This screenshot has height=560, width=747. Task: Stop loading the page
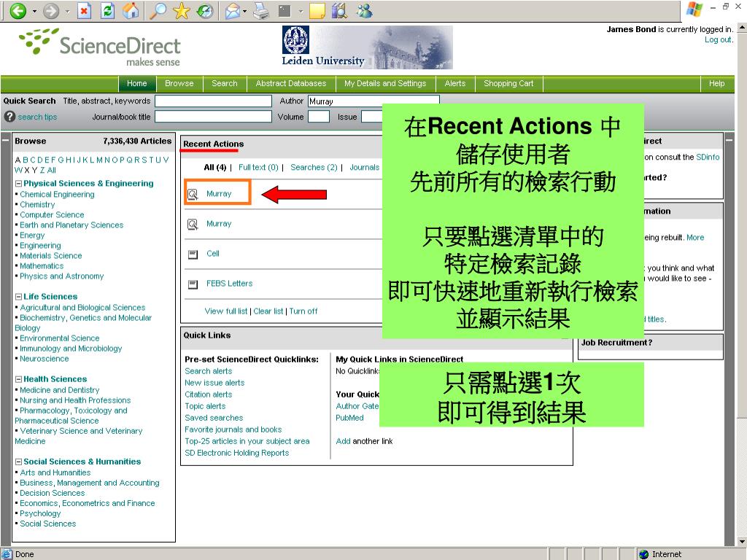(85, 10)
